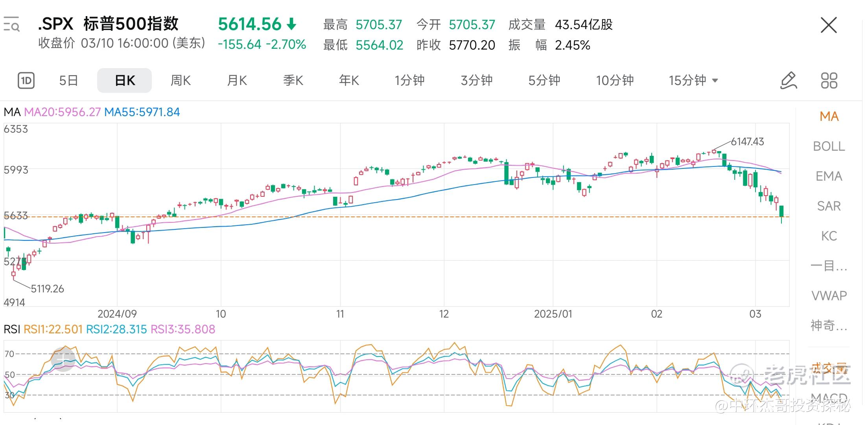Open the four-grid layout icon
The width and height of the screenshot is (868, 425).
[829, 81]
